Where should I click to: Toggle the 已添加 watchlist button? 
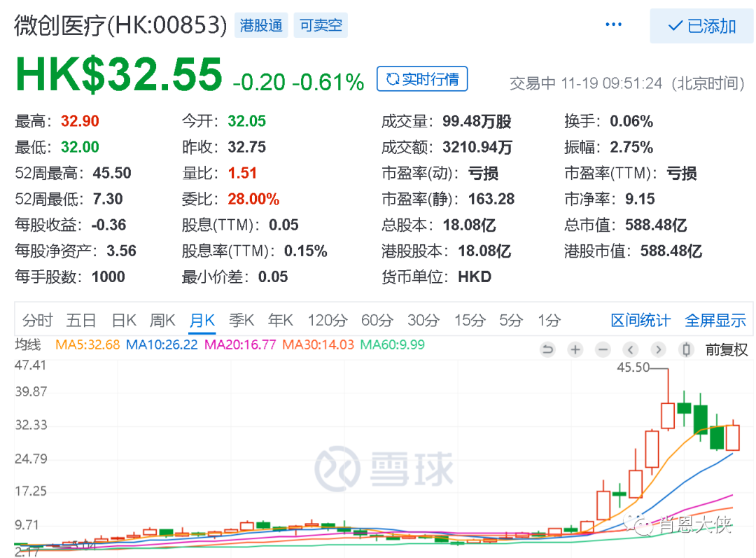click(x=702, y=27)
